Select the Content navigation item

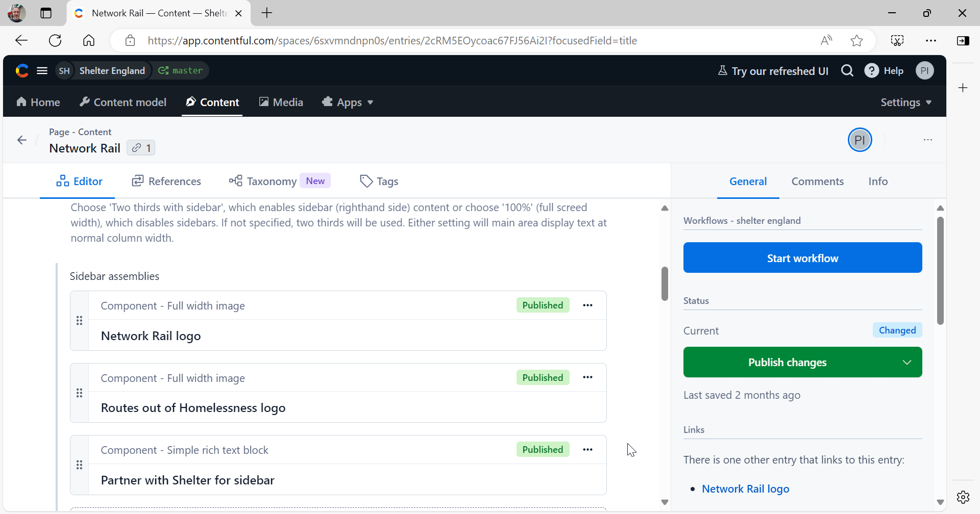point(212,102)
